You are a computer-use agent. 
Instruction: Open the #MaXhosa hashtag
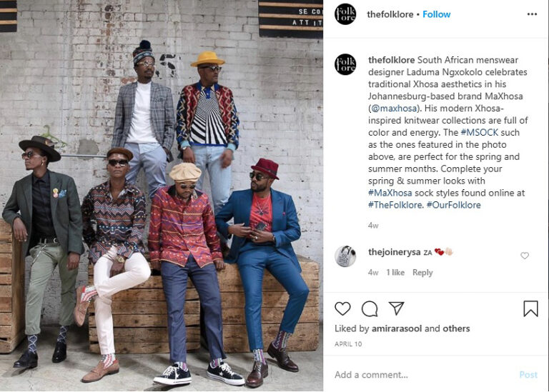pos(390,193)
